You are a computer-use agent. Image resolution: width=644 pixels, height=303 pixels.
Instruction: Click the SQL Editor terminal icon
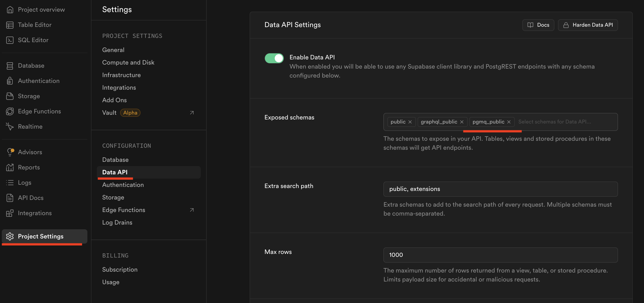pyautogui.click(x=10, y=40)
